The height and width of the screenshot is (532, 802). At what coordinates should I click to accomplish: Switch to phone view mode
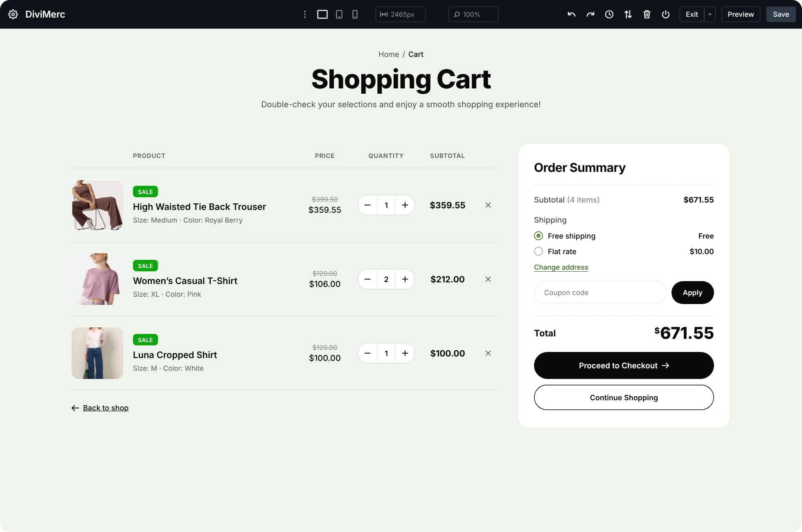tap(355, 14)
